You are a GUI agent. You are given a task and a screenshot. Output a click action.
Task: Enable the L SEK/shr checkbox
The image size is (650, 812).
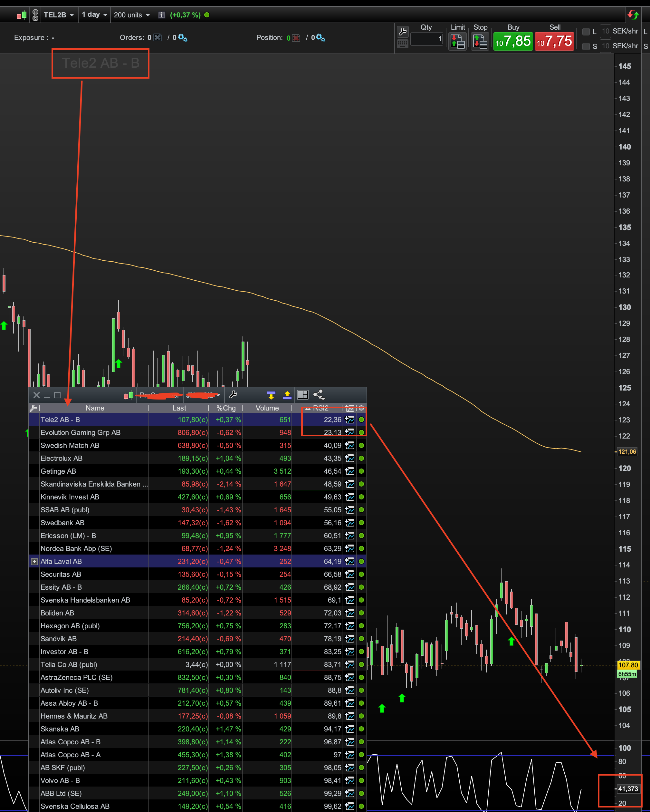pos(586,32)
